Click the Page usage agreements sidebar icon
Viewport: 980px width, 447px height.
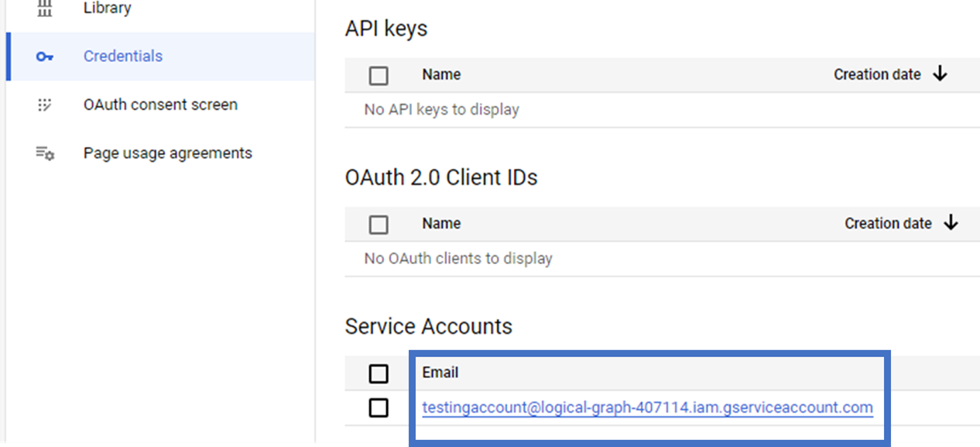click(x=43, y=153)
